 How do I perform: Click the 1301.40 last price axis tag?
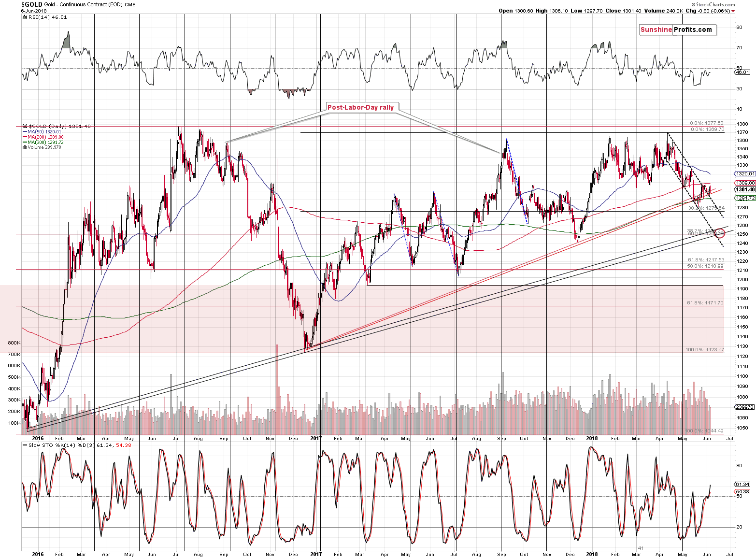[x=744, y=190]
